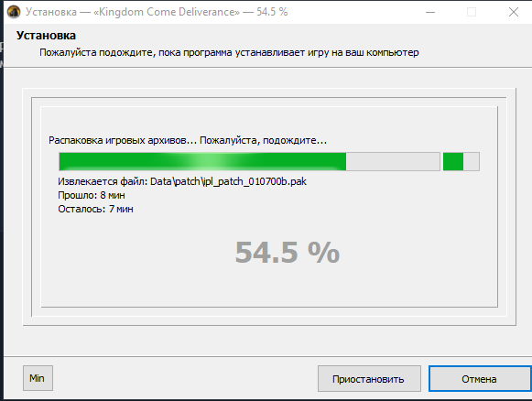The image size is (532, 401).
Task: Click the 54.5 % value in the title bar
Action: coord(272,12)
